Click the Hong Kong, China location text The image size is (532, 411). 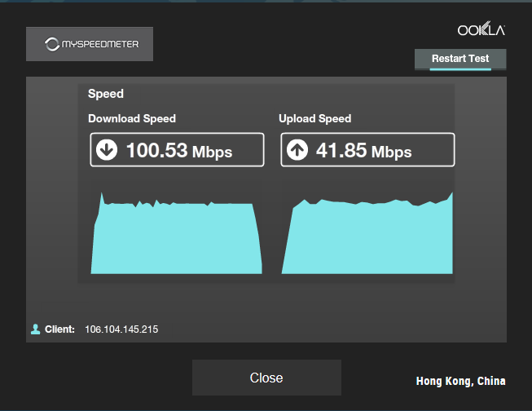coord(461,381)
